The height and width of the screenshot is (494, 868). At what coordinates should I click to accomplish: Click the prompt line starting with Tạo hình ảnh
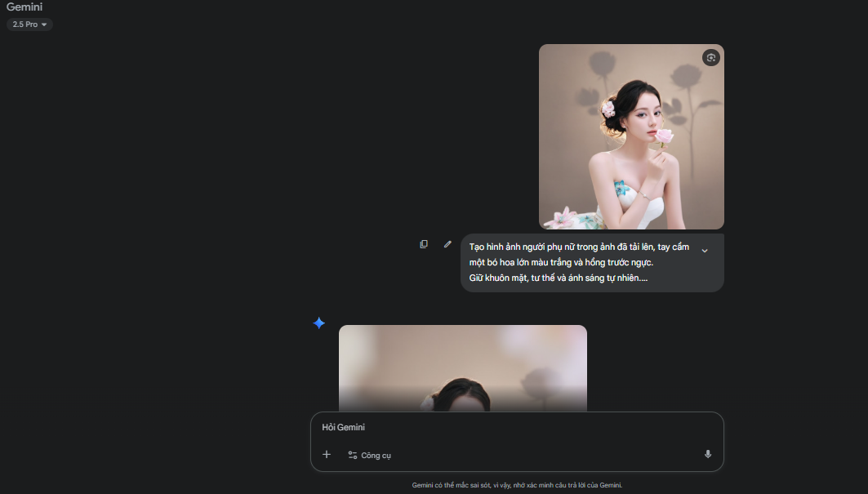pyautogui.click(x=579, y=247)
